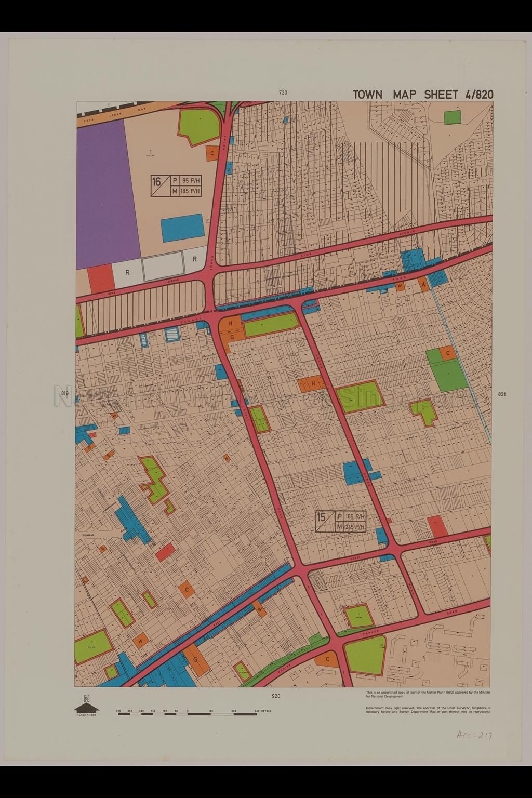Click the Dunman road label on left

90,534
